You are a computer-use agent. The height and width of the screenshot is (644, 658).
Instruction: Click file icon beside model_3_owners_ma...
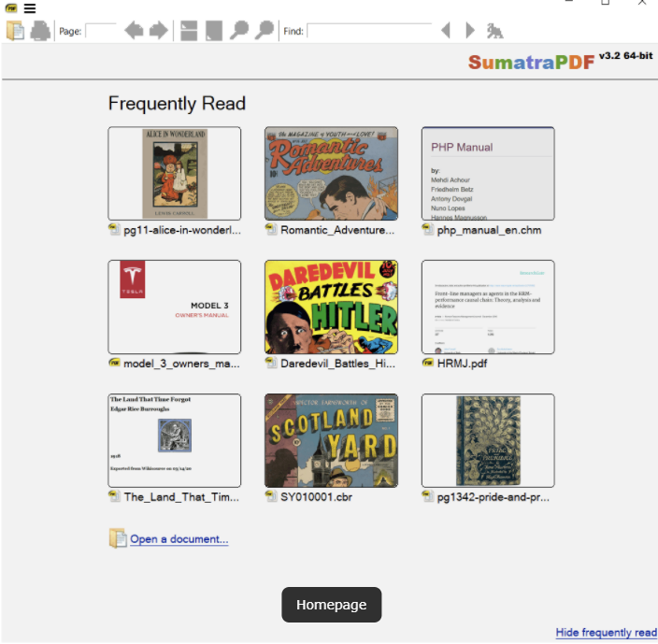pyautogui.click(x=115, y=363)
